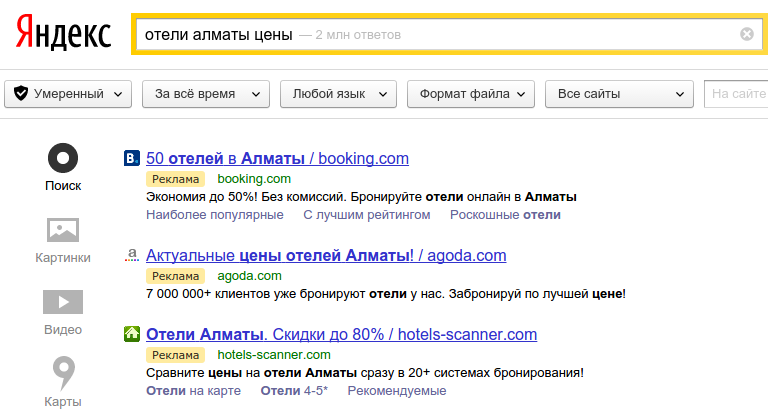This screenshot has height=417, width=768.
Task: Click the Booking.com favicon
Action: pyautogui.click(x=132, y=158)
